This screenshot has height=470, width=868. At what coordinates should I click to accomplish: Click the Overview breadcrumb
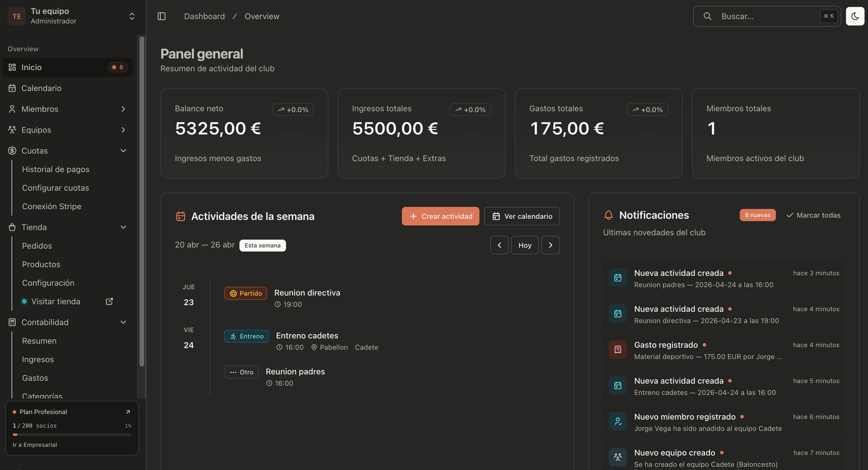(262, 16)
